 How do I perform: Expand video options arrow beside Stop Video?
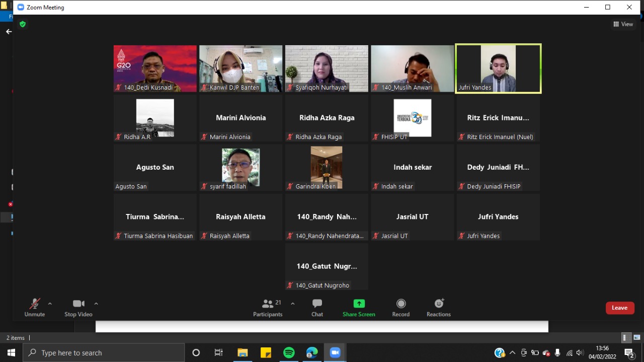pos(96,304)
